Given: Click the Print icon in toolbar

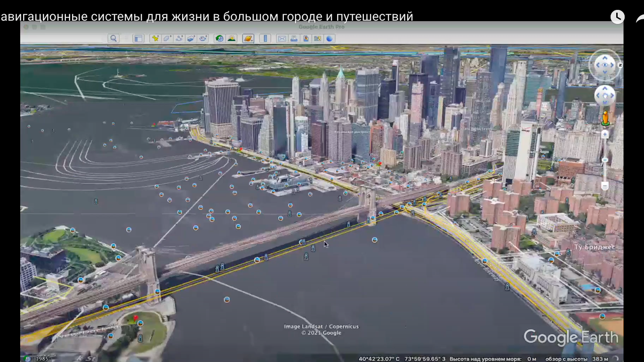Looking at the screenshot, I should click(x=294, y=39).
